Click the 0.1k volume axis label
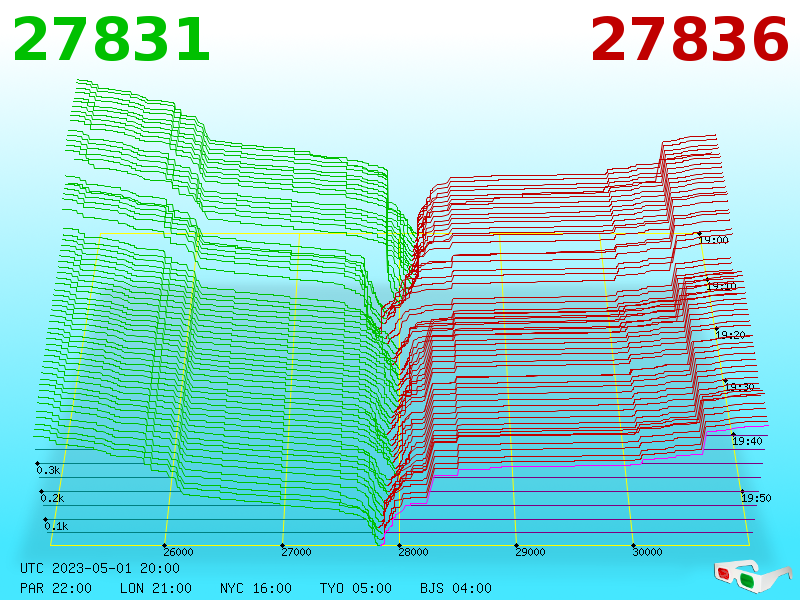The height and width of the screenshot is (600, 800). (x=57, y=527)
